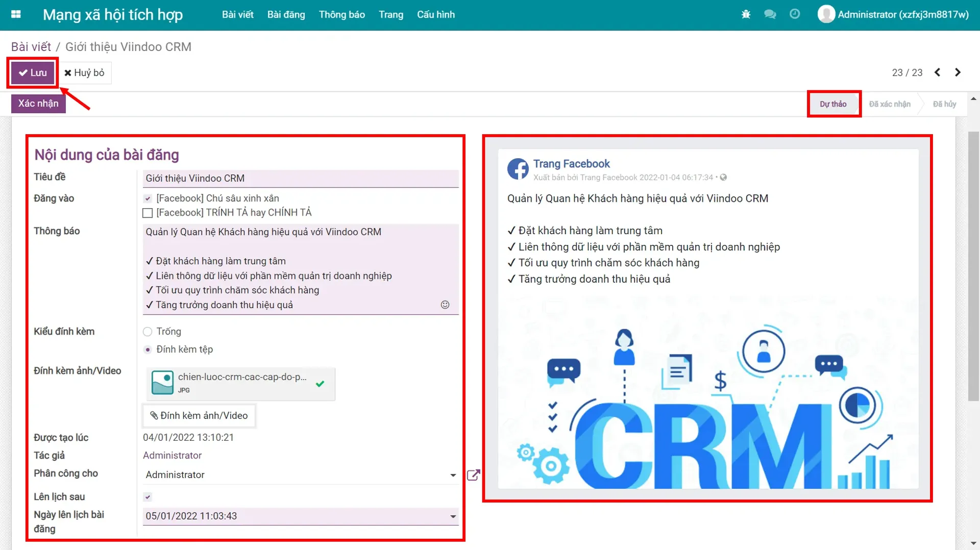Click Đính kèm ảnh/Video upload button
The width and height of the screenshot is (980, 550).
(x=199, y=415)
